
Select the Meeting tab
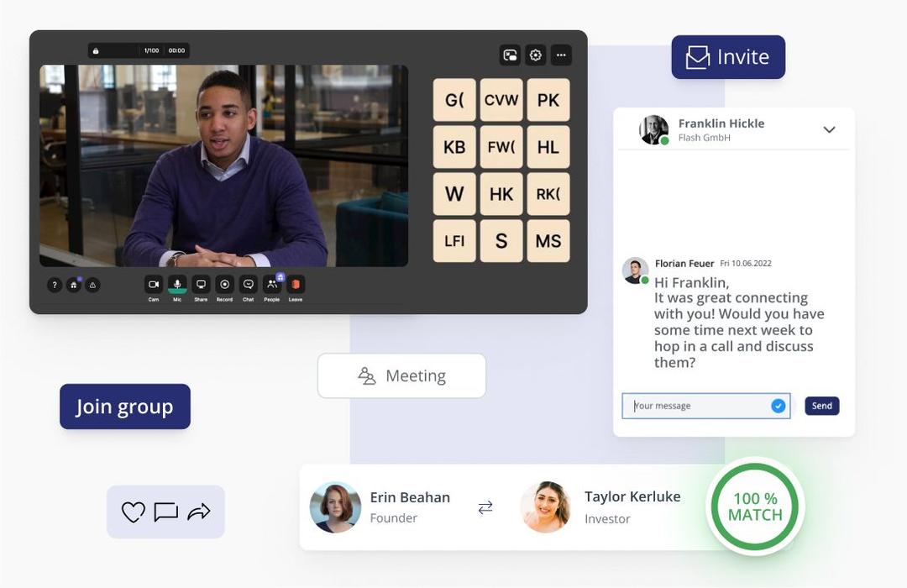pyautogui.click(x=401, y=375)
